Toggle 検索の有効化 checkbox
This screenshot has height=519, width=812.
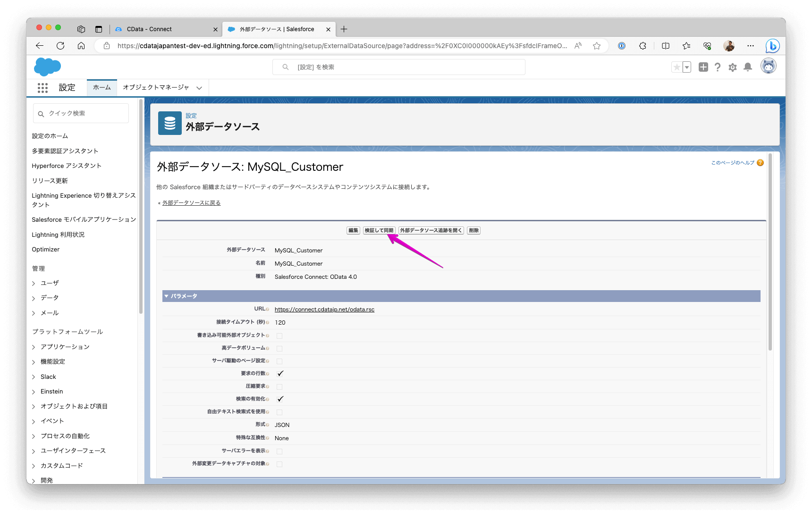coord(280,399)
